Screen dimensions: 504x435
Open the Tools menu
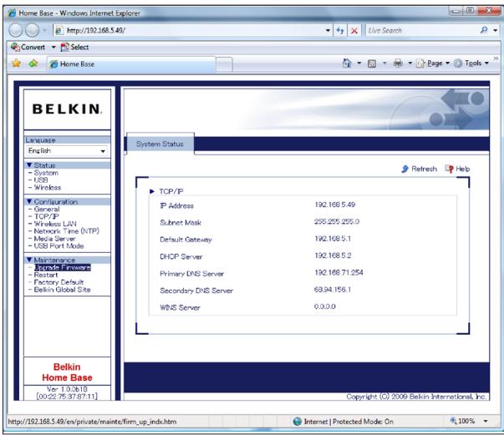(471, 63)
